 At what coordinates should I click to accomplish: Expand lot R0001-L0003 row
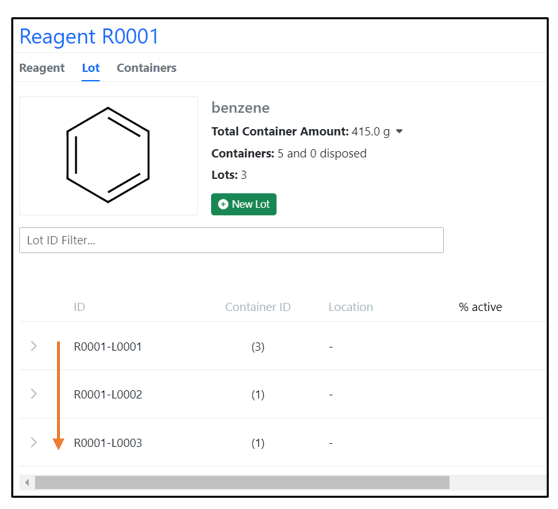coord(33,442)
